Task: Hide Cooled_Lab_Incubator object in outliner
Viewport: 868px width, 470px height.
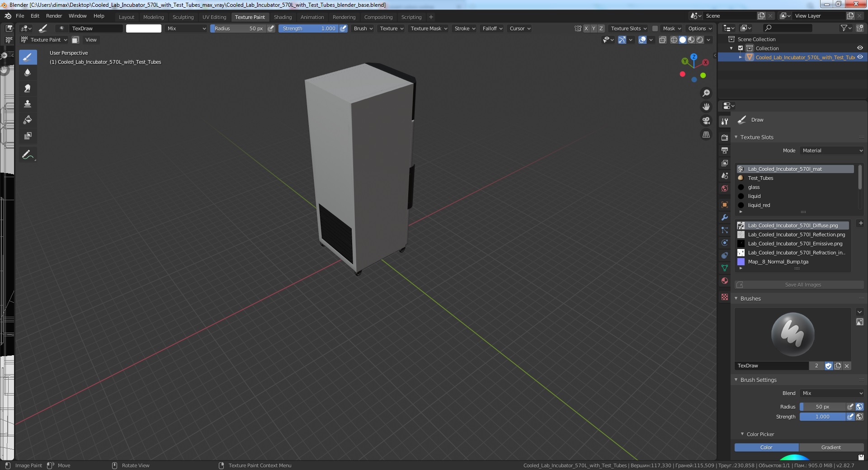Action: tap(860, 57)
